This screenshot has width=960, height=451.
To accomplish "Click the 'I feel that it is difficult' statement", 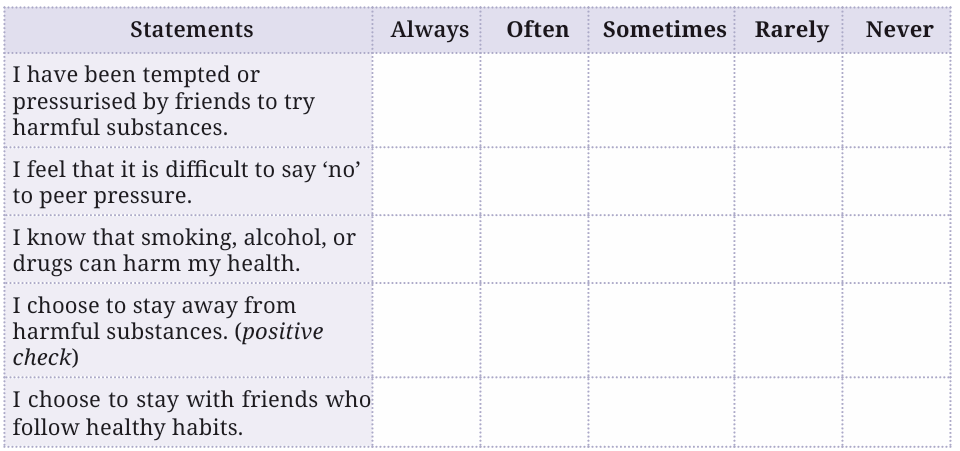I will pos(189,181).
